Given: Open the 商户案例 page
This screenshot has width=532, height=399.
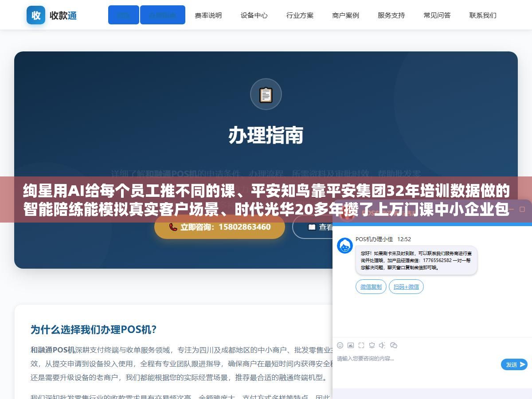Looking at the screenshot, I should 346,15.
